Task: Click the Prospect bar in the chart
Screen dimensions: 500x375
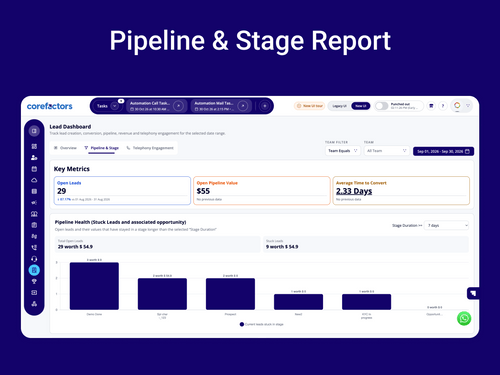Action: point(230,294)
